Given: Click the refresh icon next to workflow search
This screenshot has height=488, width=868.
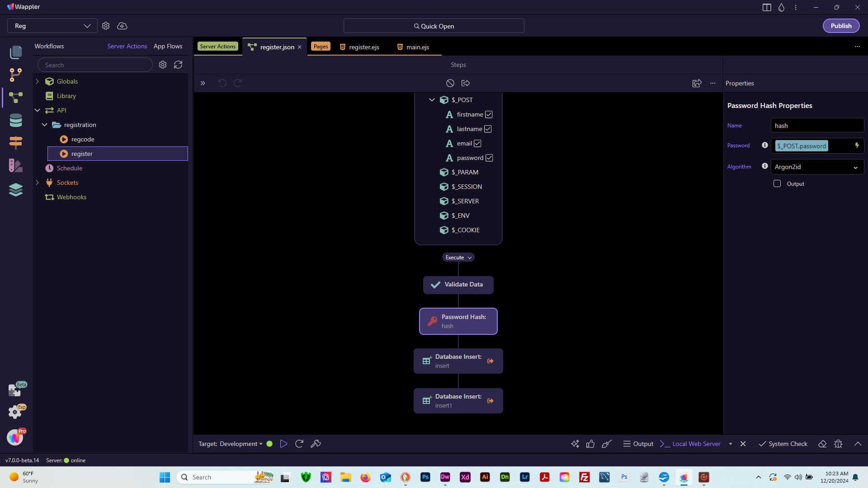Looking at the screenshot, I should tap(178, 65).
